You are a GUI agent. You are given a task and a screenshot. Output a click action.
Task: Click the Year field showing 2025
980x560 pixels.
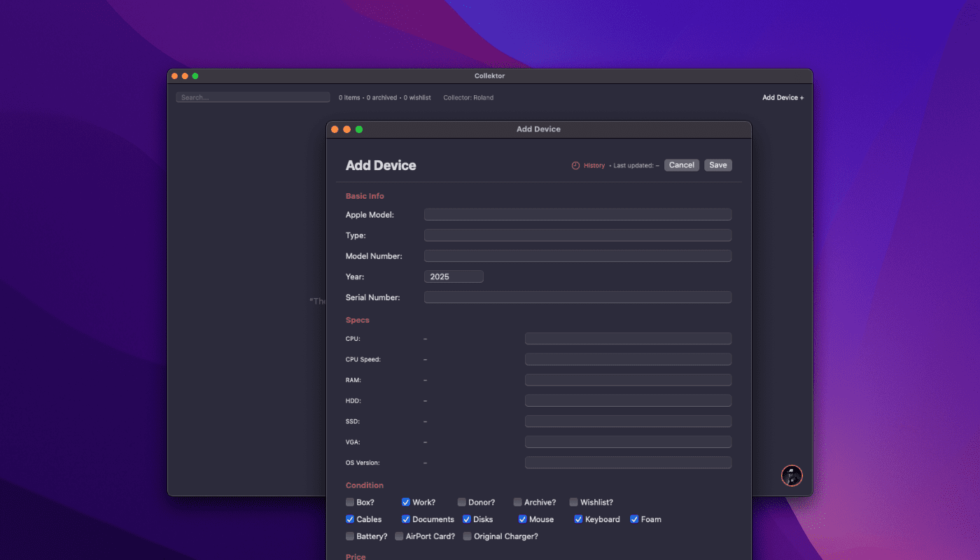tap(454, 276)
